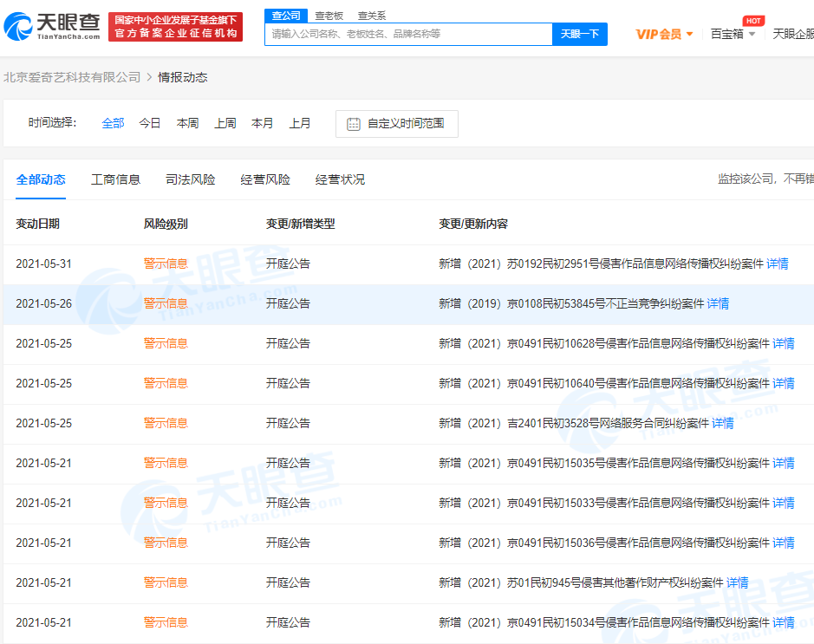Switch to the 工商信息 tab
Screen dimensions: 814x644
pos(116,180)
